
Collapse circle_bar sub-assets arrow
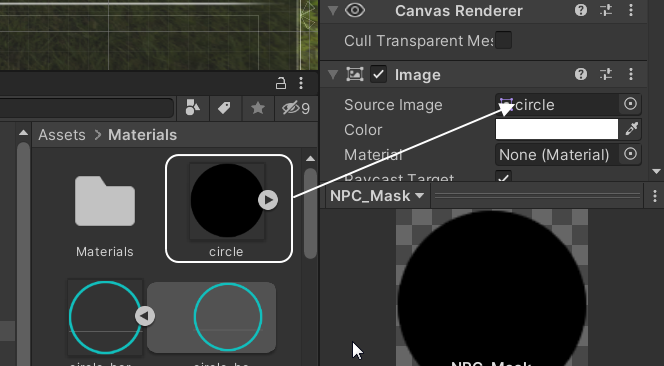pyautogui.click(x=145, y=316)
